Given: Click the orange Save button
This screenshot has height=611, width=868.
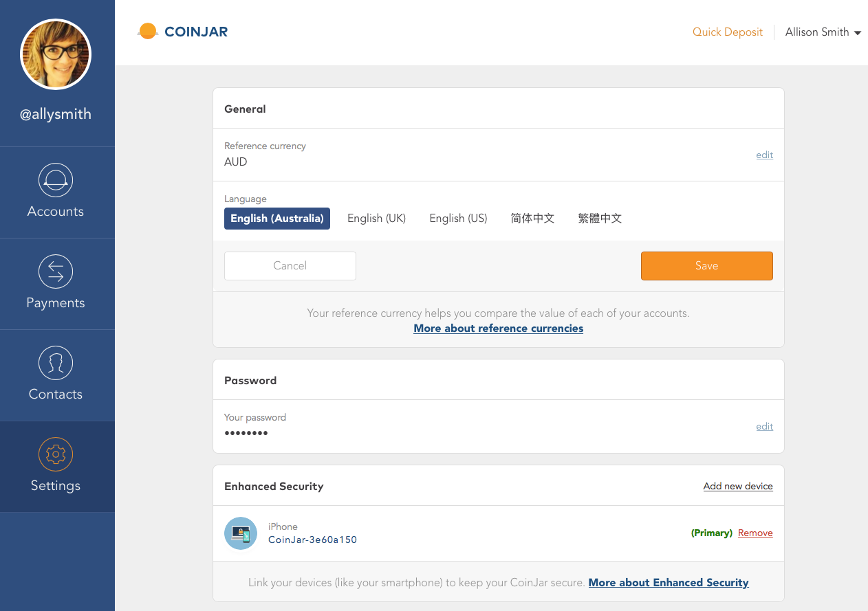Looking at the screenshot, I should coord(707,266).
